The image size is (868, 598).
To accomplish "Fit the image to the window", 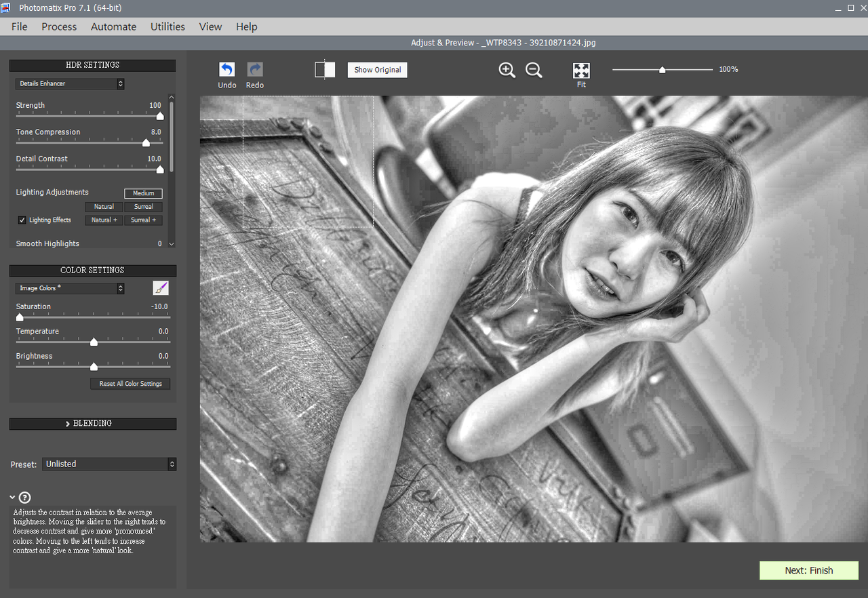I will (581, 71).
